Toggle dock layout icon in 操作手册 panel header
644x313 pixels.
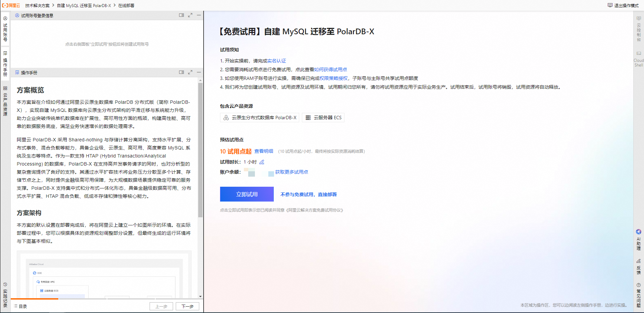(x=181, y=72)
